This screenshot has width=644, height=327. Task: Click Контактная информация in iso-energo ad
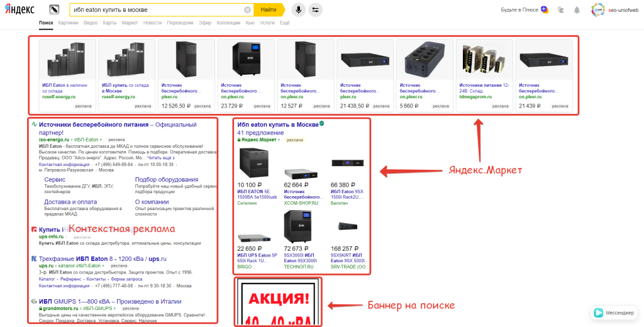(64, 164)
